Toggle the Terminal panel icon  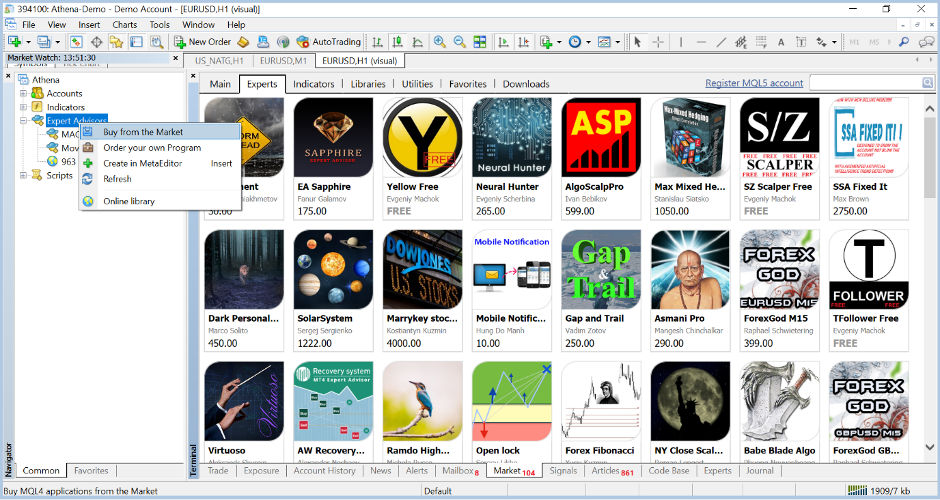point(137,42)
